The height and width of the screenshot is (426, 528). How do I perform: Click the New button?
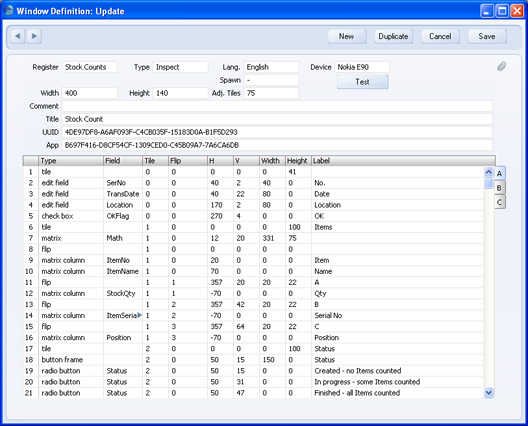pos(346,36)
